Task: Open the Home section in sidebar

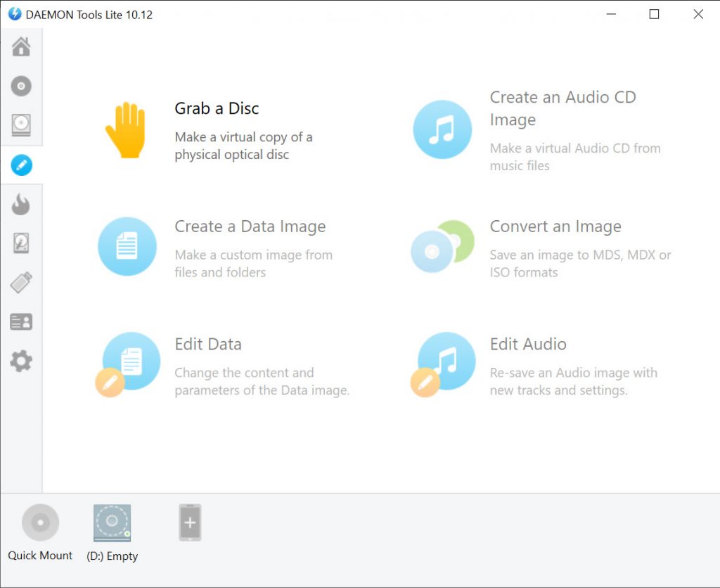Action: (21, 48)
